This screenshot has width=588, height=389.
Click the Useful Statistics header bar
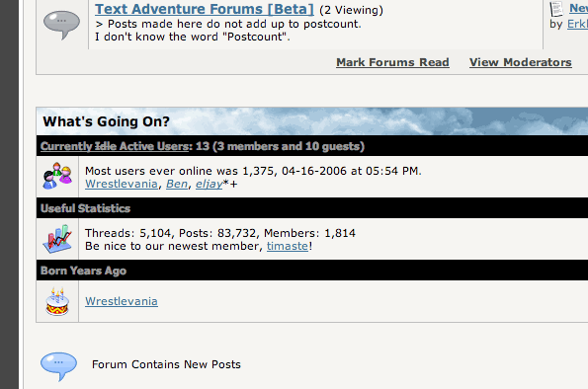[312, 208]
